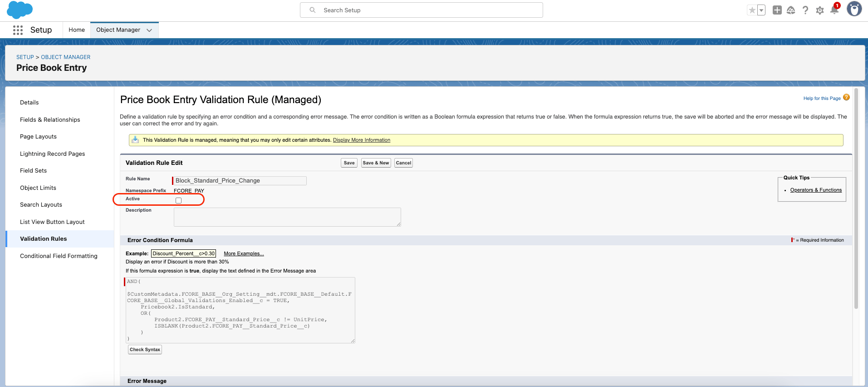868x387 pixels.
Task: Focus the Search Setup field
Action: coord(422,10)
